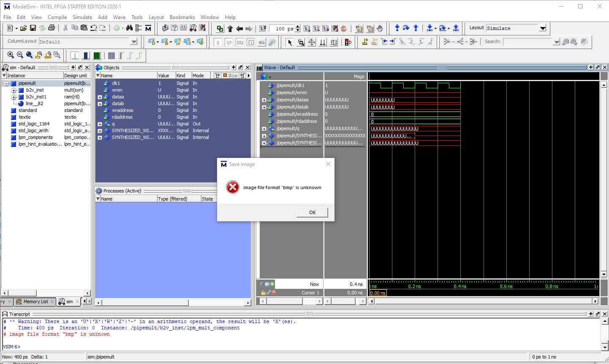Screen dimensions: 609x364
Task: Click the run length 100 ps field
Action: 281,29
